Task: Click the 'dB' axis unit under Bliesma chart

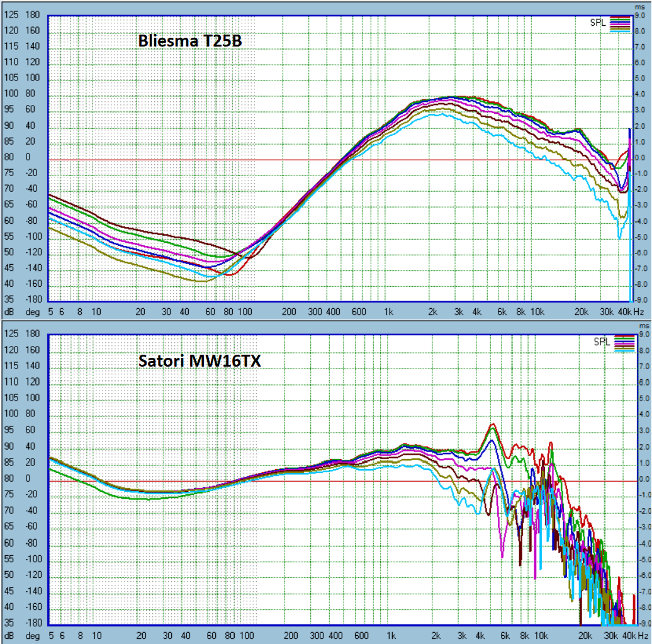Action: [x=9, y=312]
